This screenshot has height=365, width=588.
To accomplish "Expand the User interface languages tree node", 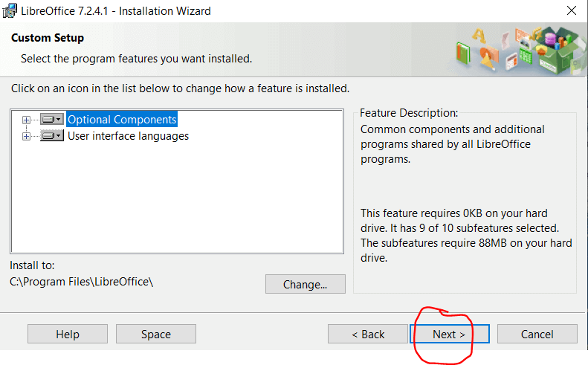I will [x=27, y=136].
